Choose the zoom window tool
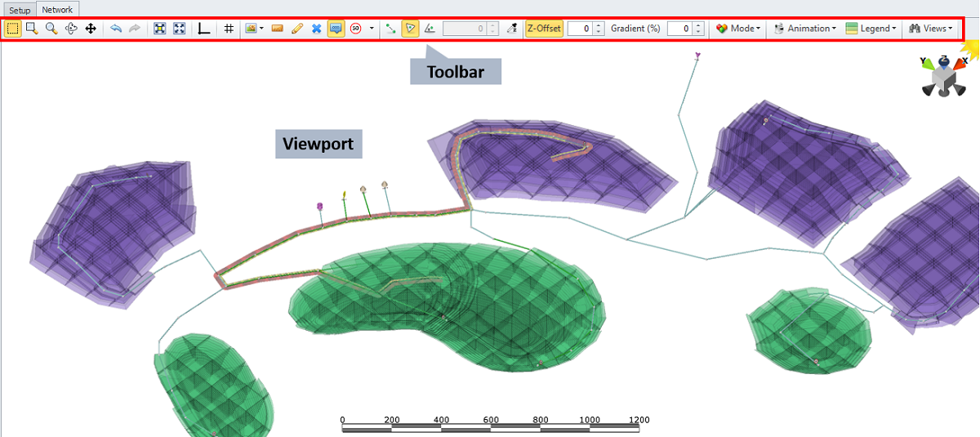This screenshot has width=980, height=437. [x=32, y=29]
